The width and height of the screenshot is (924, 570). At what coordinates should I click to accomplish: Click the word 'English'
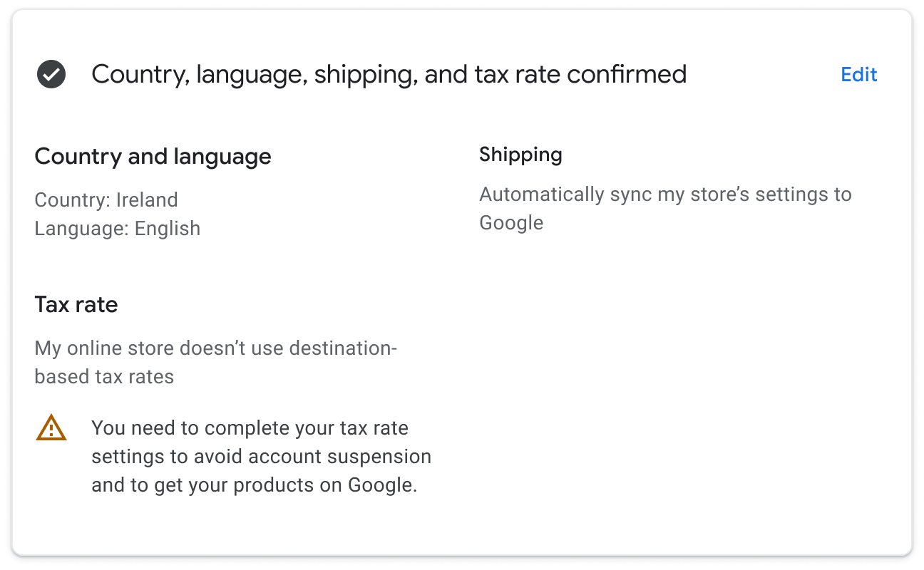coord(168,229)
